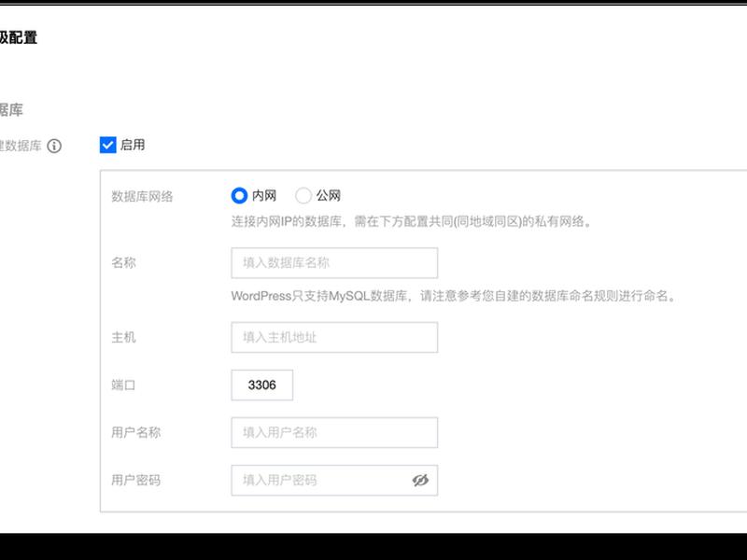747x560 pixels.
Task: Select the 内网 radio option
Action: [239, 195]
